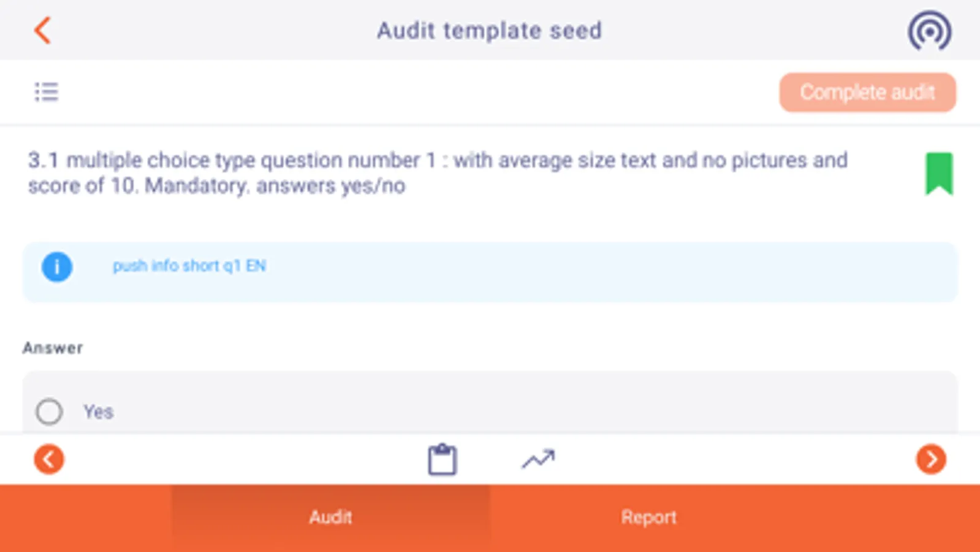Tap the broadcast signal icon
Viewport: 980px width, 552px height.
coord(929,31)
